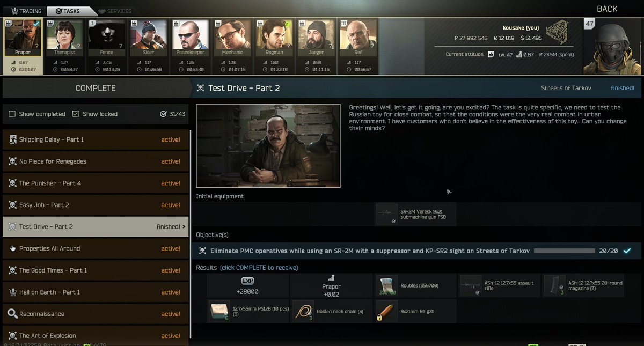The image size is (644, 346).
Task: Open the Shipping Delay - Part 1 task
Action: tap(96, 139)
